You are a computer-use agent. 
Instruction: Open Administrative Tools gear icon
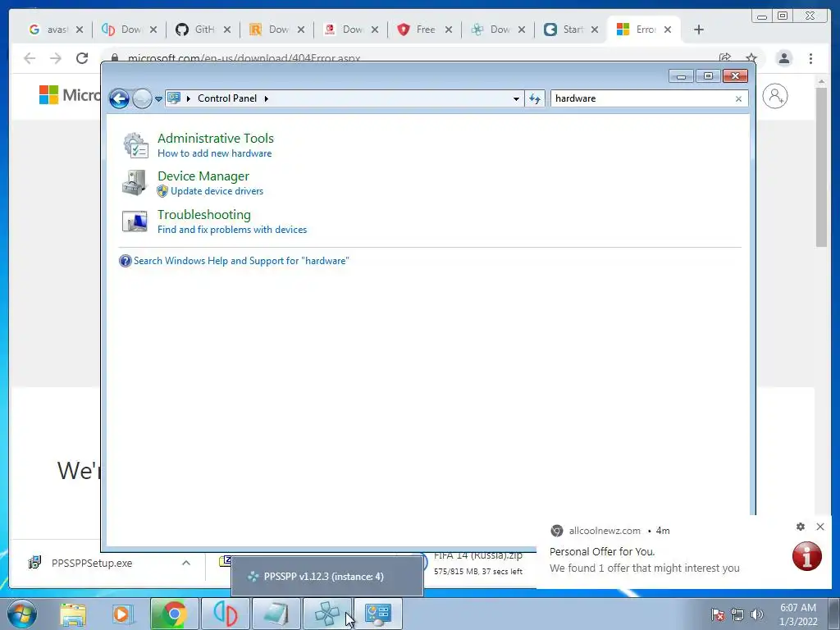[135, 145]
